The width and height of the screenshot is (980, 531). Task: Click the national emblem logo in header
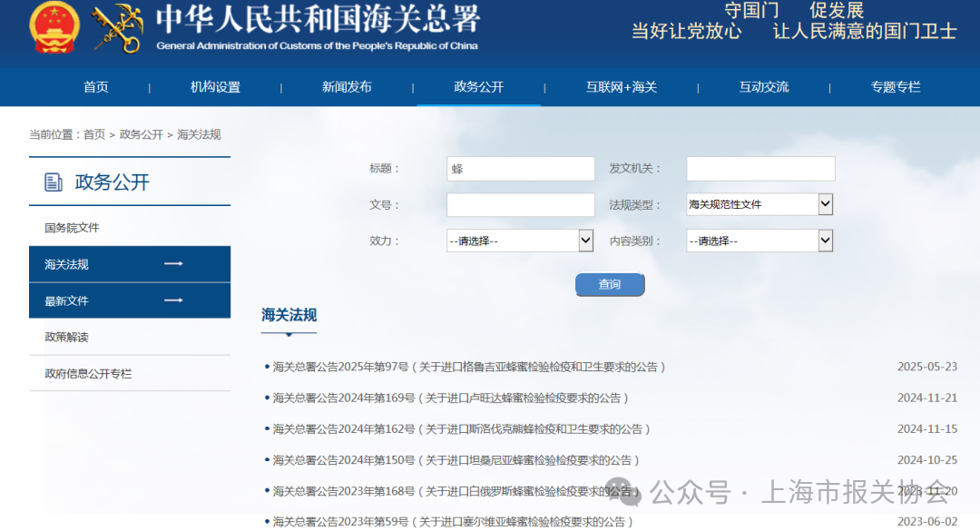pyautogui.click(x=54, y=27)
